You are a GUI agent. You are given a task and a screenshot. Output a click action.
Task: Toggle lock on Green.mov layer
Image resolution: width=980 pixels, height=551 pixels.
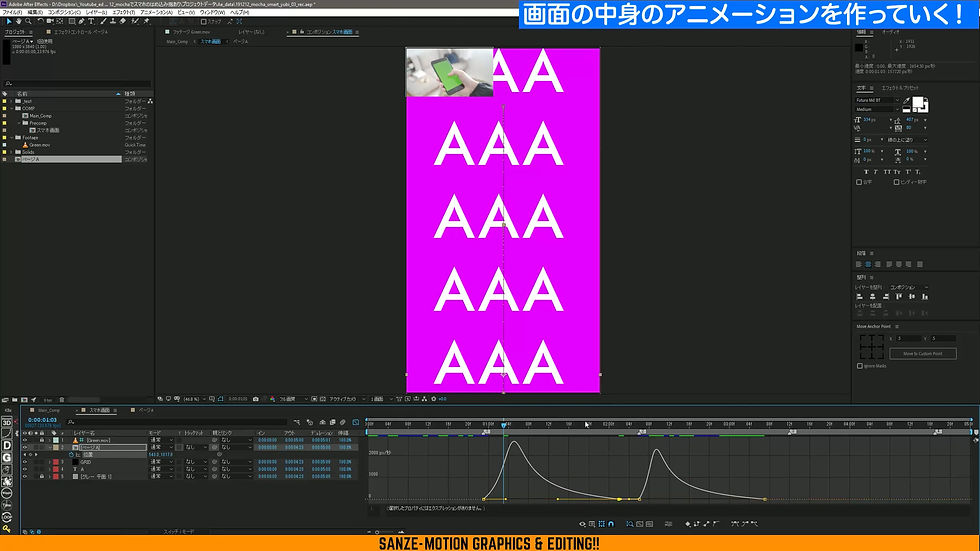[42, 440]
